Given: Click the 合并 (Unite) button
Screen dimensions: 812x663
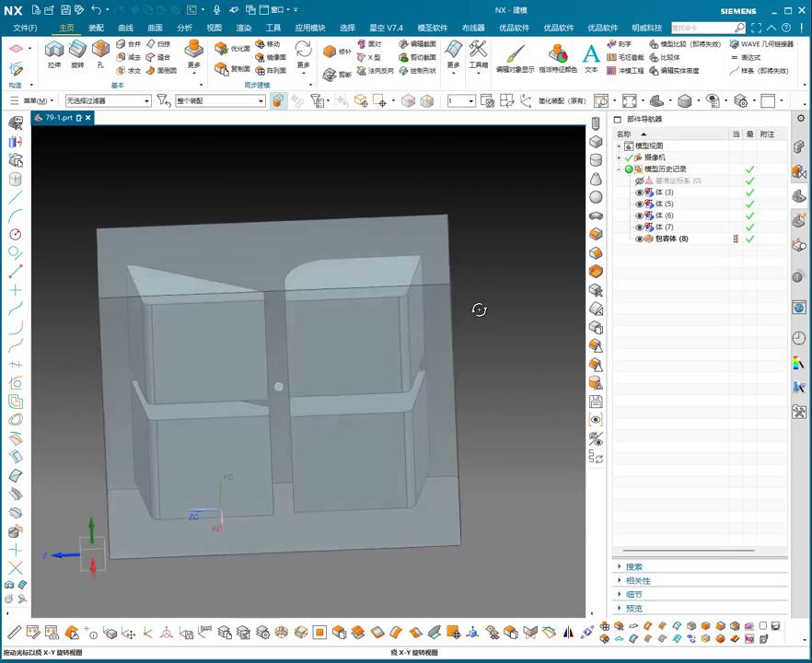Looking at the screenshot, I should [x=129, y=44].
